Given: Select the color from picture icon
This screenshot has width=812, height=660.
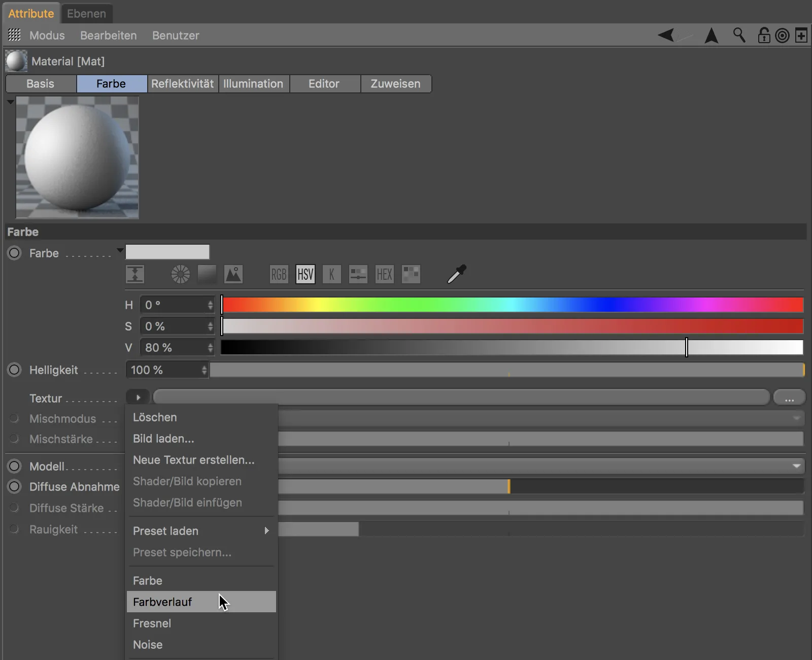Looking at the screenshot, I should click(233, 275).
